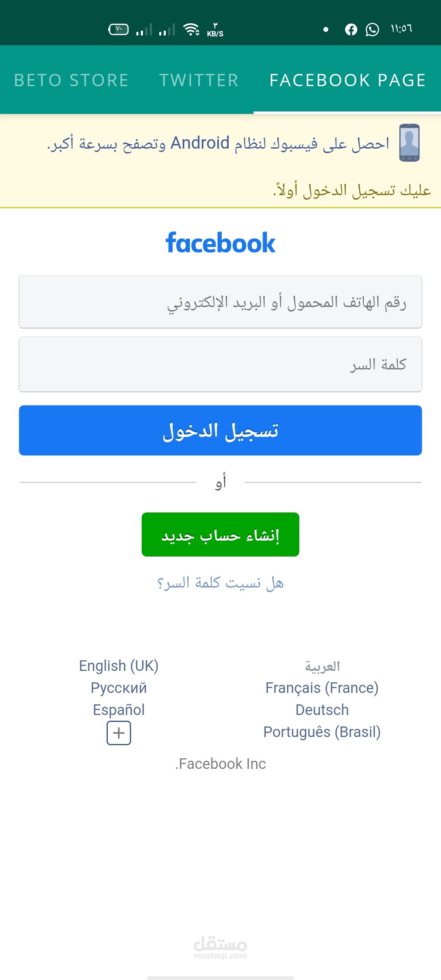Expand more languages with plus button
This screenshot has height=980, width=441.
119,733
